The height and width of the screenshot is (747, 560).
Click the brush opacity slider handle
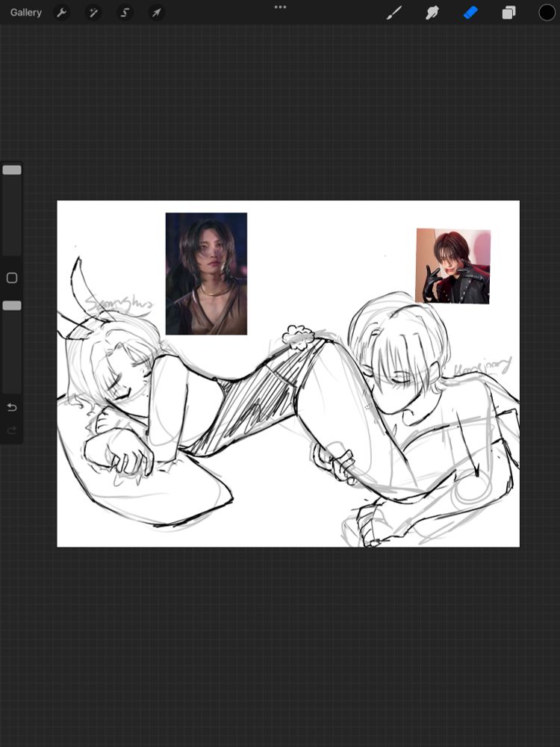(12, 306)
